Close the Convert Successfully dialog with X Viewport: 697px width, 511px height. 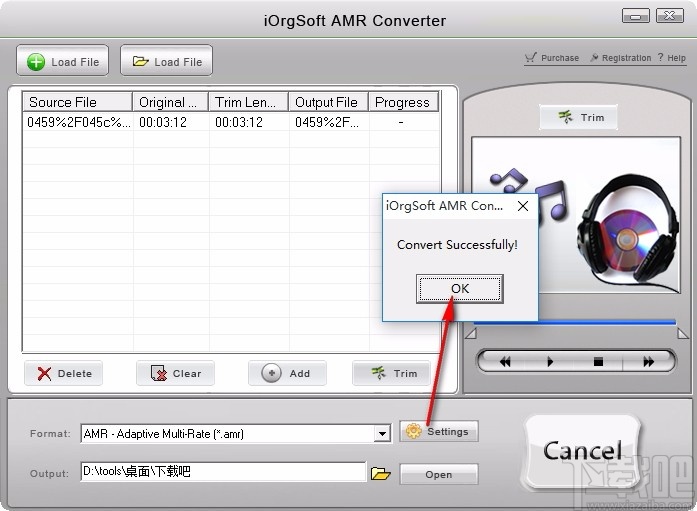point(523,206)
